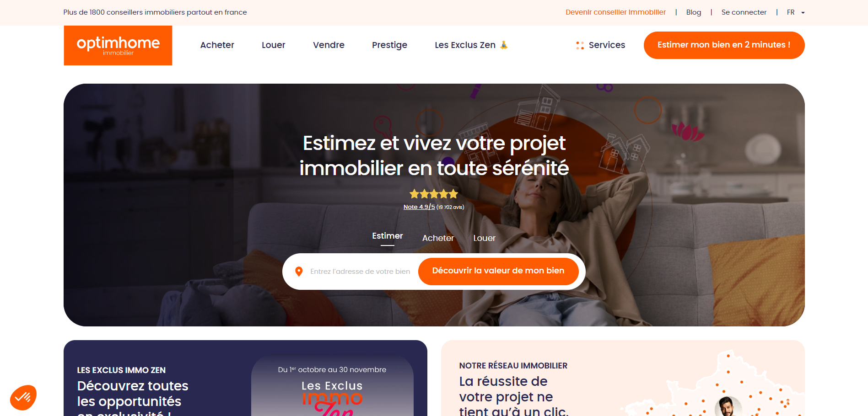
Task: Click the optimhome immobilier logo
Action: coord(118,45)
